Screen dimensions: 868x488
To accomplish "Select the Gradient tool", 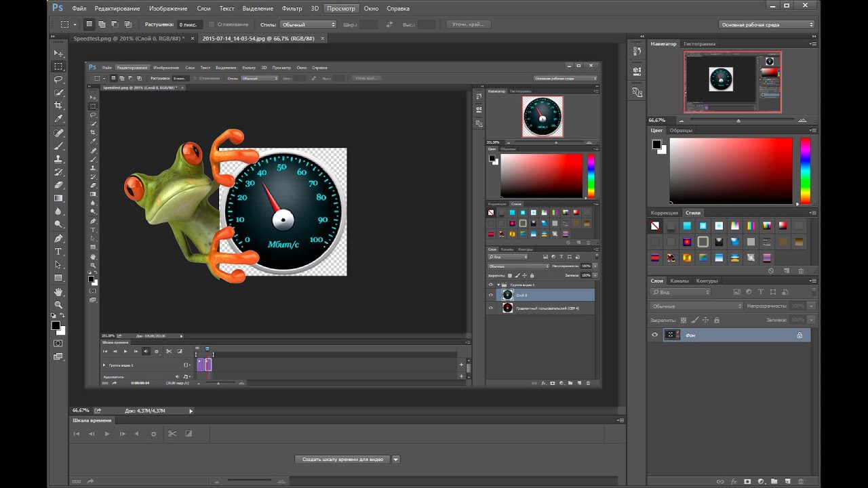I will (x=58, y=198).
